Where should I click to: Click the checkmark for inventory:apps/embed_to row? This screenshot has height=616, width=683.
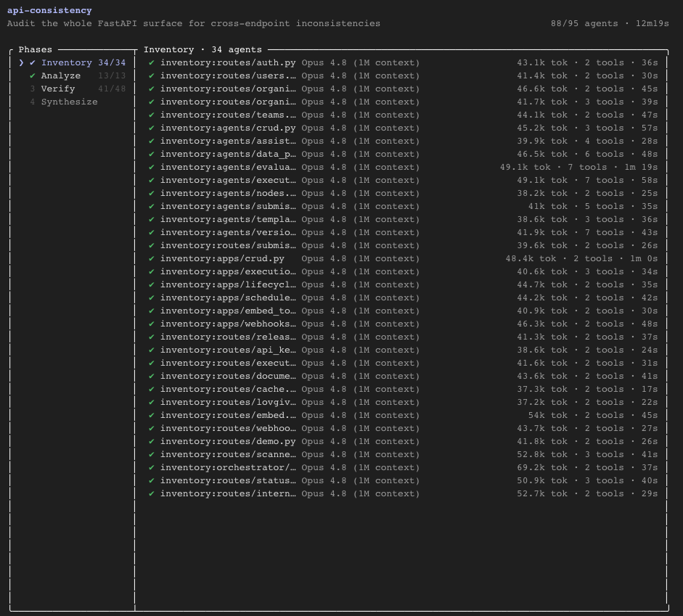pyautogui.click(x=152, y=311)
